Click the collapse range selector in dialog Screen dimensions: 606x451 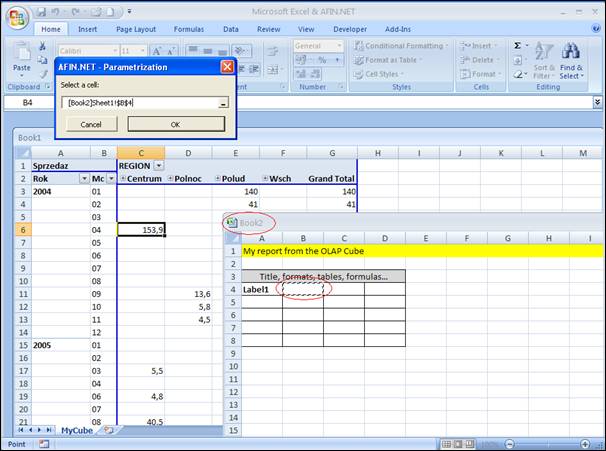[x=223, y=103]
